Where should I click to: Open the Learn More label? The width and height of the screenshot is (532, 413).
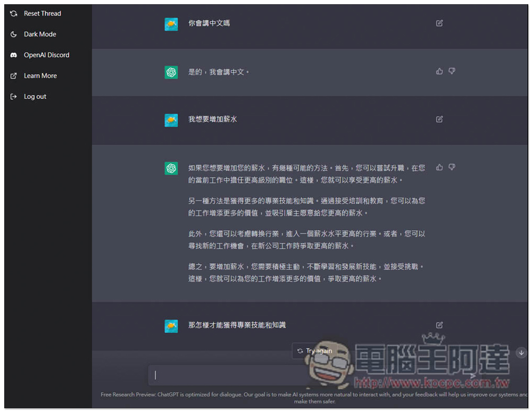40,75
